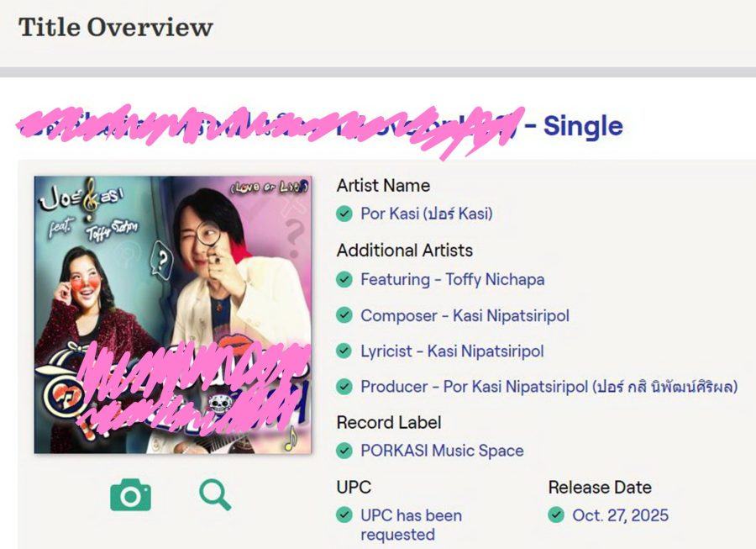Click the checkmark next to the Oct. 27, 2025 date
The height and width of the screenshot is (549, 756).
[556, 515]
